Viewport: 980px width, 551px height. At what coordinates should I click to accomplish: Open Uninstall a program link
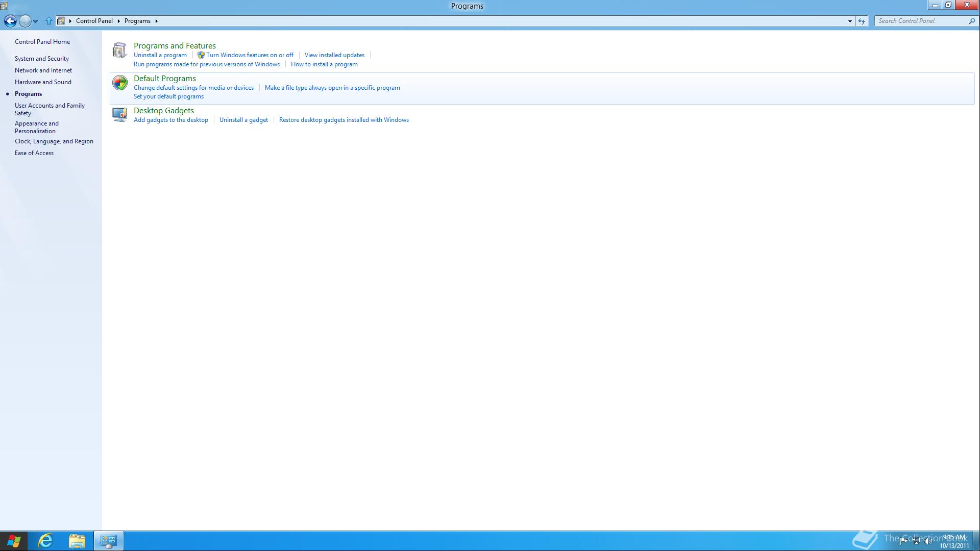[x=160, y=55]
